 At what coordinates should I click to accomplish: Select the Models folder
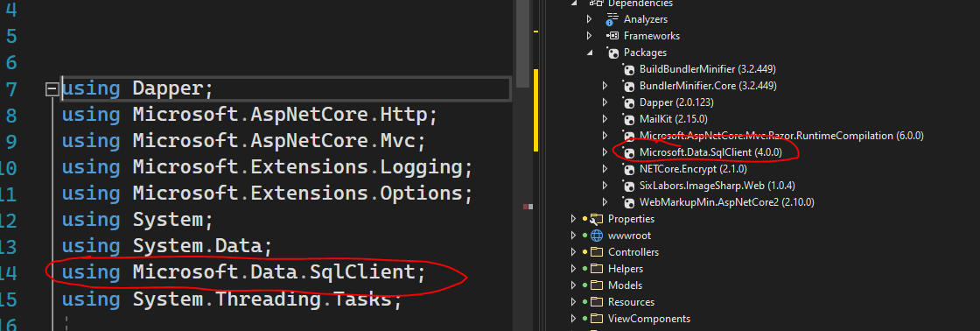625,285
